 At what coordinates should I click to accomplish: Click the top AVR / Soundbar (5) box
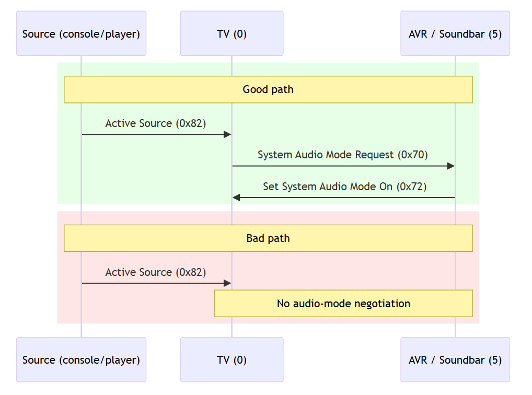click(x=455, y=33)
